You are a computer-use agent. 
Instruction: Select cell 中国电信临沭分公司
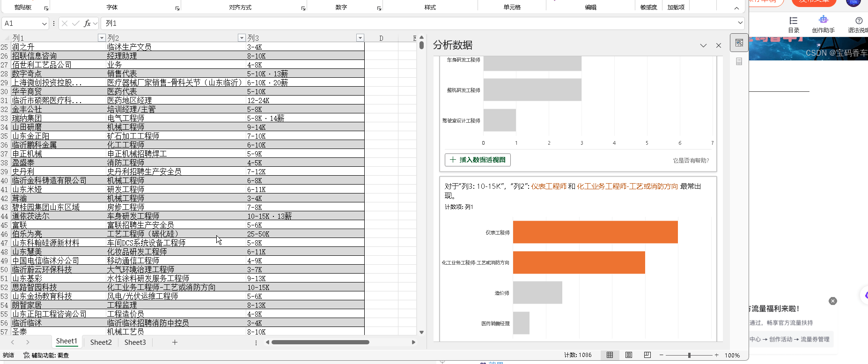click(59, 260)
